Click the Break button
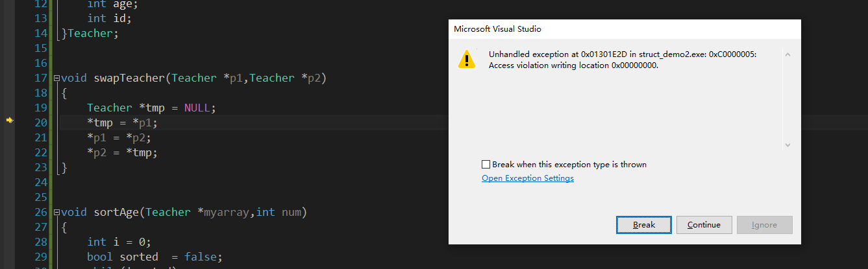 tap(644, 225)
